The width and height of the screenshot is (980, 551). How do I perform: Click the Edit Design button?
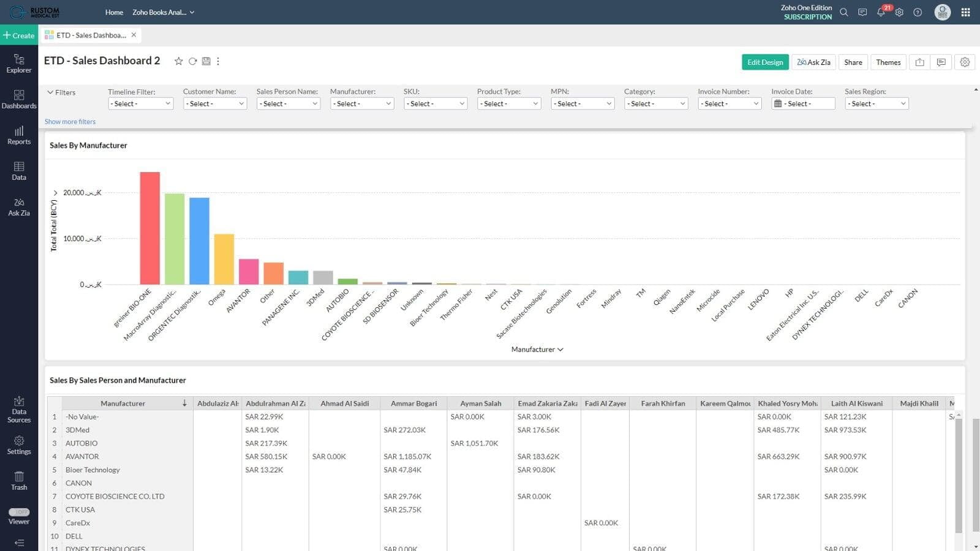pyautogui.click(x=764, y=62)
